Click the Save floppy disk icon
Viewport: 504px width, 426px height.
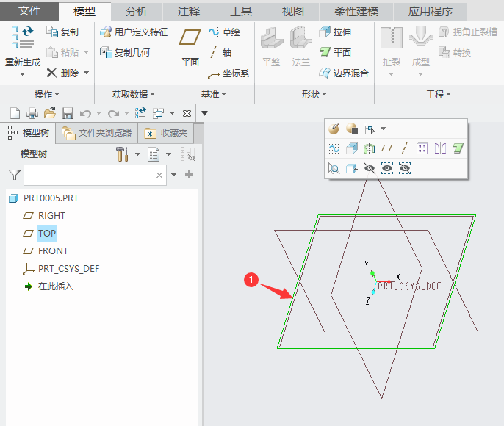68,113
